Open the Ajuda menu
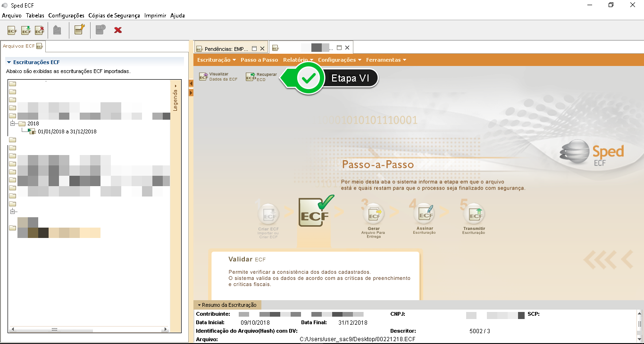Screen dimensions: 644x344 pyautogui.click(x=177, y=16)
